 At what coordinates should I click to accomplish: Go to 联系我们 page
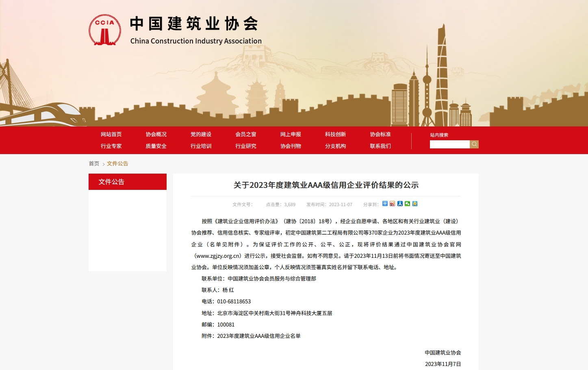click(380, 146)
